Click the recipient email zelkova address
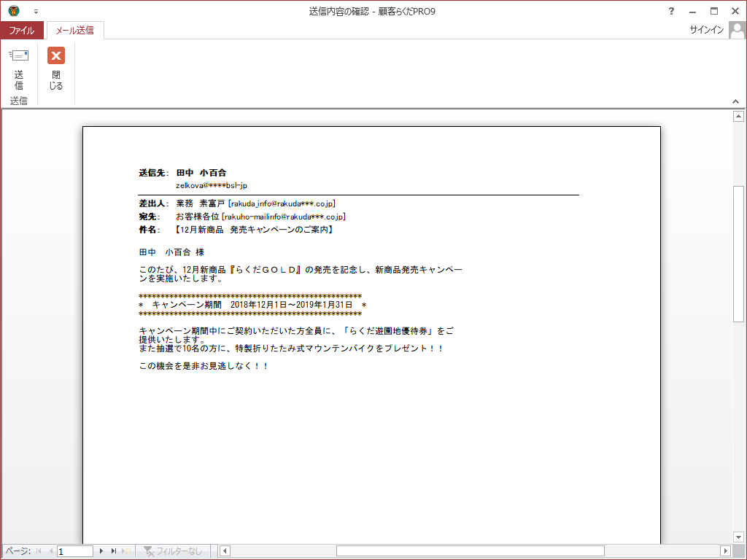Screen dimensions: 747x560 (x=212, y=186)
